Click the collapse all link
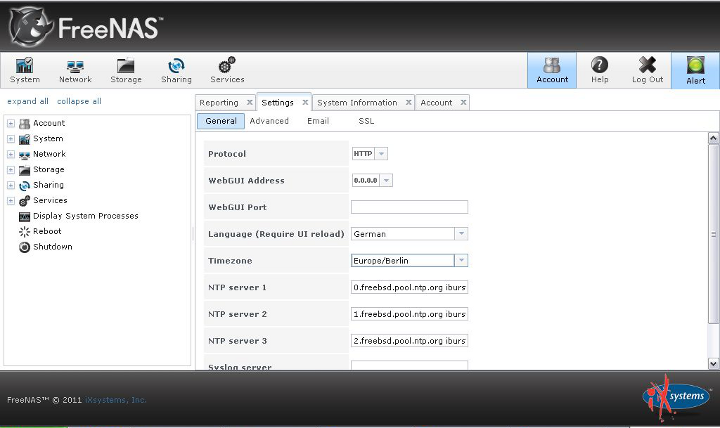This screenshot has height=428, width=720. tap(79, 101)
